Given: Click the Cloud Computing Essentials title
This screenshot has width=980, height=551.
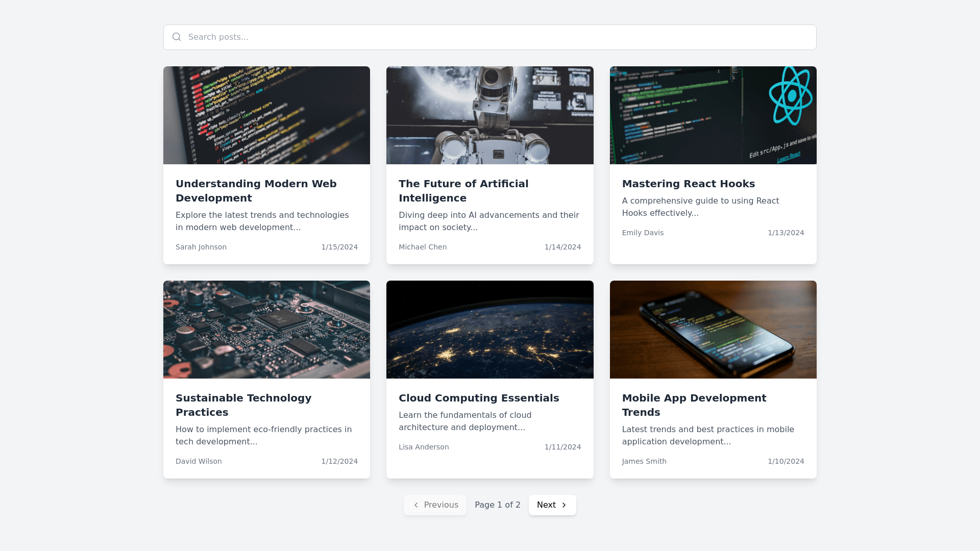Looking at the screenshot, I should point(478,398).
